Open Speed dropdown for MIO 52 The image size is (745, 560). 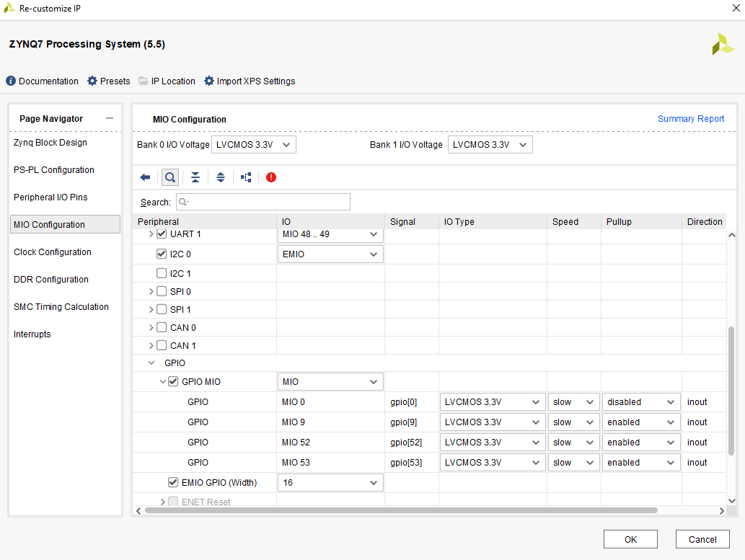(x=573, y=443)
